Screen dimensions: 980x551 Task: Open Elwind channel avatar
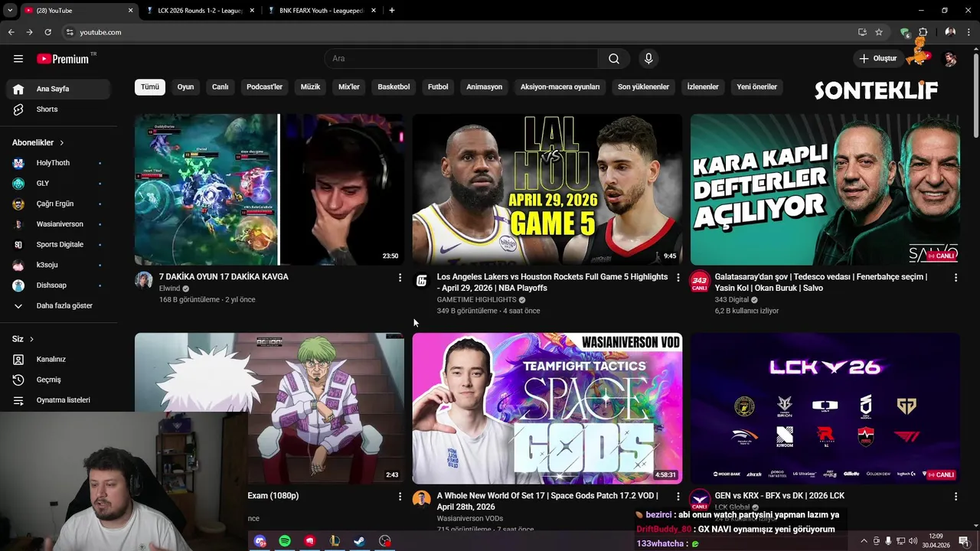point(144,280)
